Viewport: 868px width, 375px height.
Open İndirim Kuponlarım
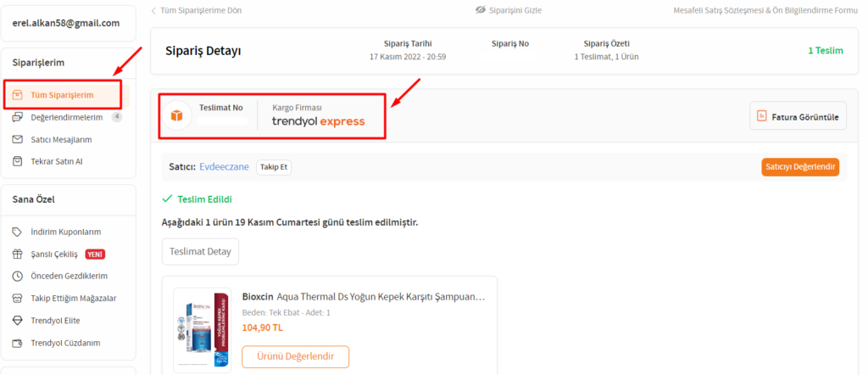tap(66, 232)
